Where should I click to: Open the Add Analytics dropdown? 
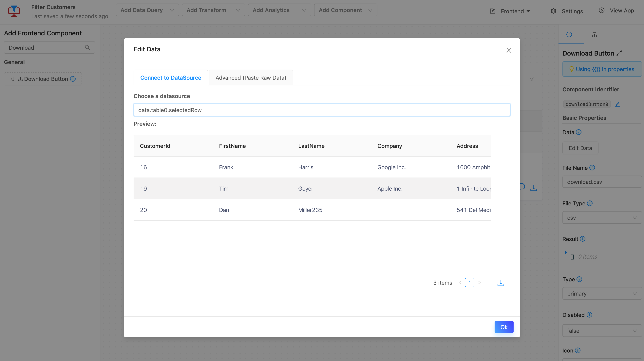(279, 10)
